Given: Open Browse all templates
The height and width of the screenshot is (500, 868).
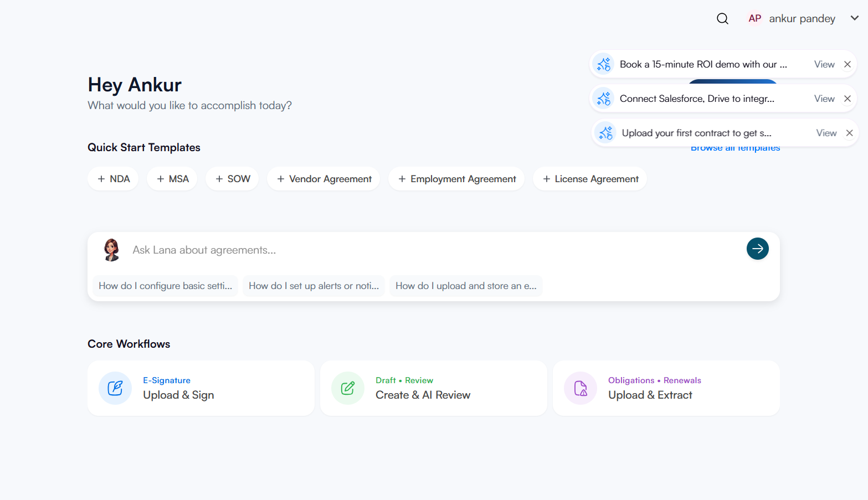Looking at the screenshot, I should coord(735,147).
